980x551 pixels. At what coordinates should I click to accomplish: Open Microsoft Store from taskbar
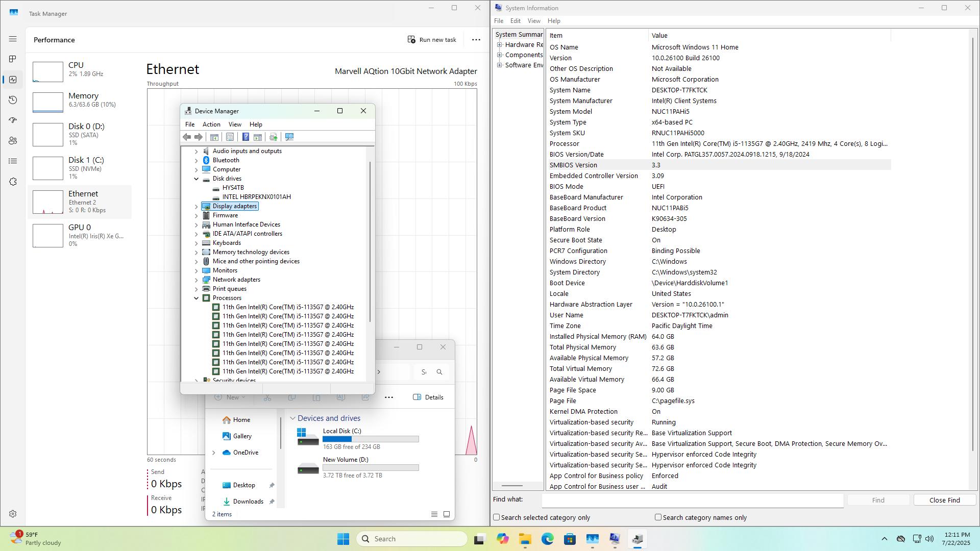tap(570, 539)
